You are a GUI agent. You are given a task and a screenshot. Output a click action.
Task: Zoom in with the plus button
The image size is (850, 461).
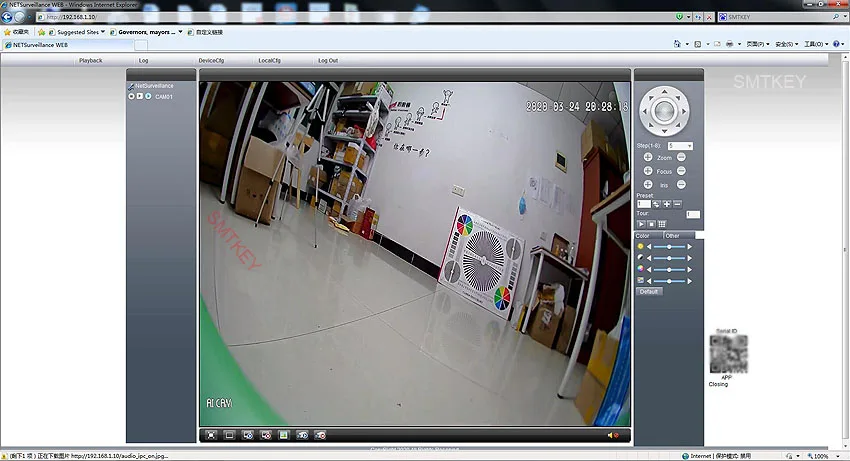[648, 157]
